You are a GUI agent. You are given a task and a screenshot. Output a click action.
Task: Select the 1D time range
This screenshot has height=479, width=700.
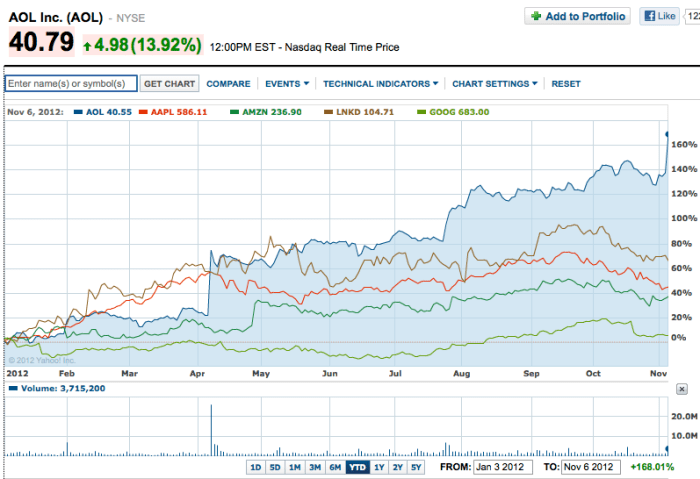tap(255, 467)
